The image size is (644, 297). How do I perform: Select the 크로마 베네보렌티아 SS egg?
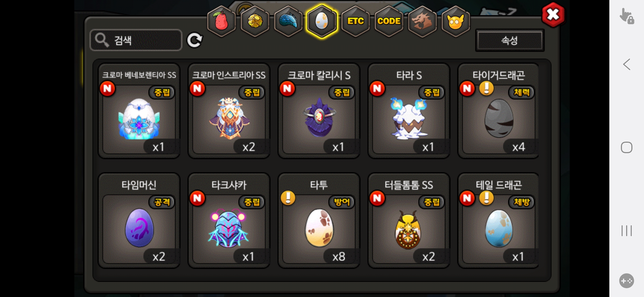(x=139, y=111)
